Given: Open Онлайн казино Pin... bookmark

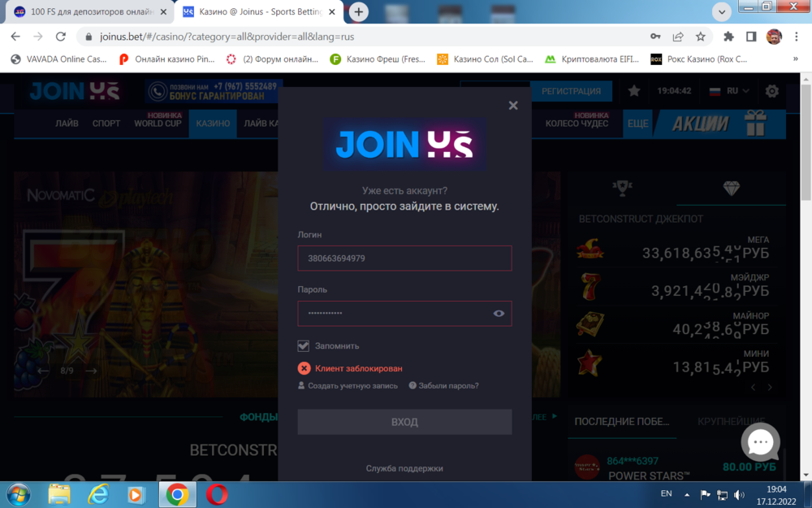Looking at the screenshot, I should (x=166, y=59).
